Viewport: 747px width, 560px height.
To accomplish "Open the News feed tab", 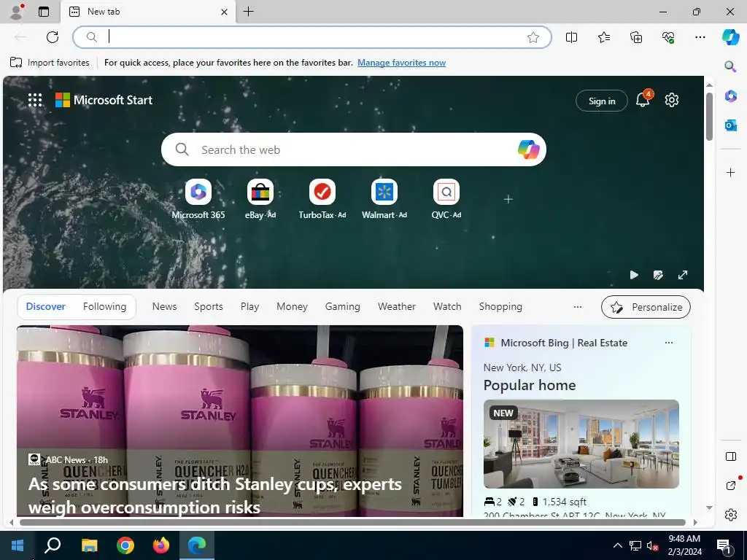I will pos(164,307).
